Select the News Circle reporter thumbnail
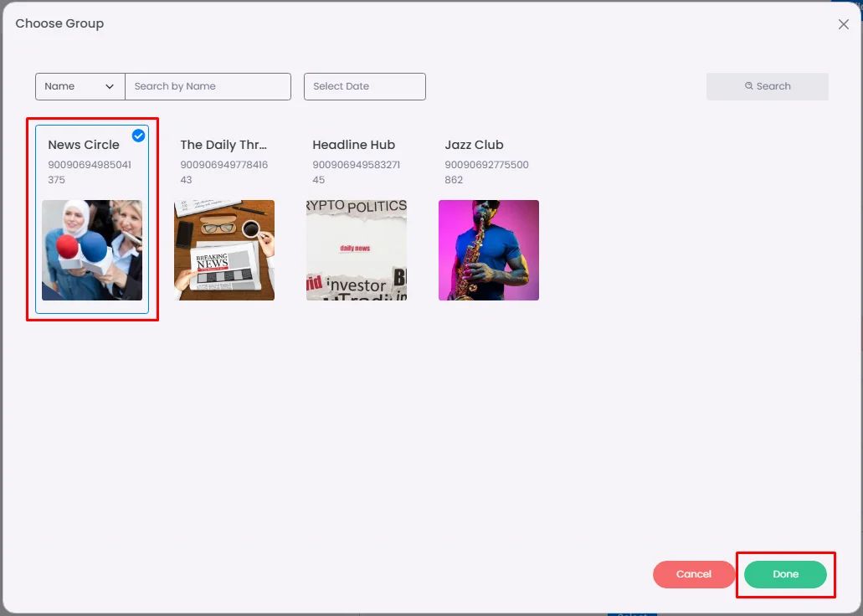863x616 pixels. point(92,250)
